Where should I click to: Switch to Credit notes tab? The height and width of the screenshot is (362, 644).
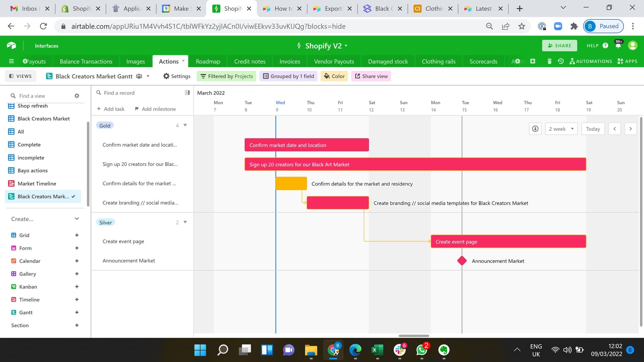pos(250,61)
